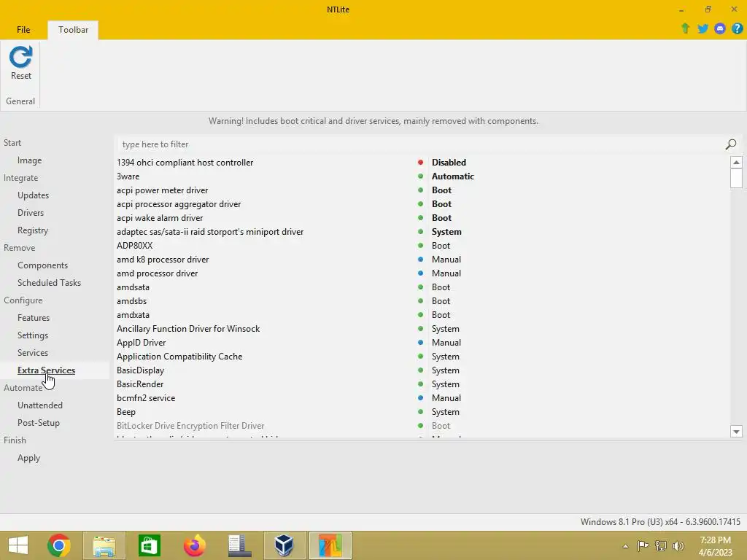Select NTLite icon on taskbar
Screen dimensions: 747x560
tap(330, 545)
